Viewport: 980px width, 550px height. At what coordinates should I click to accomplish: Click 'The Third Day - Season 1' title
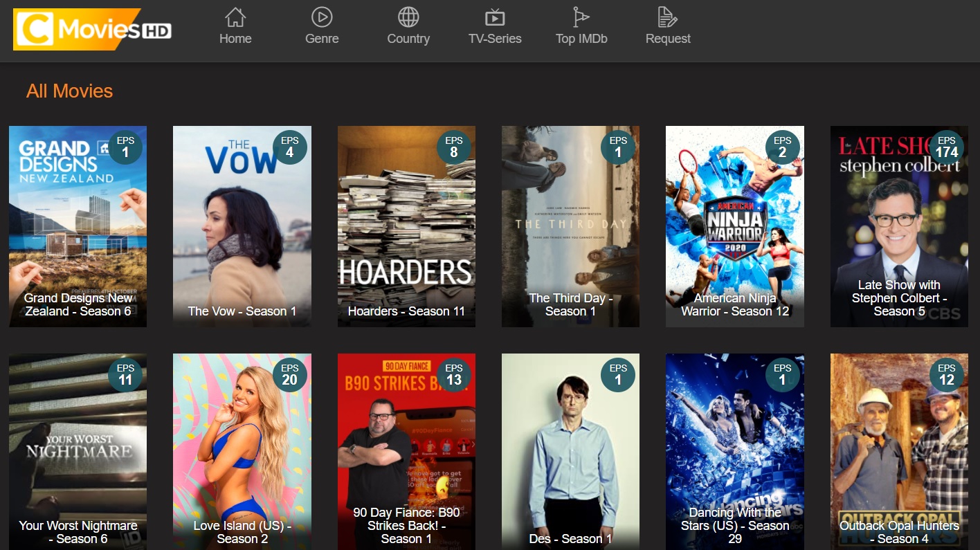click(x=570, y=304)
